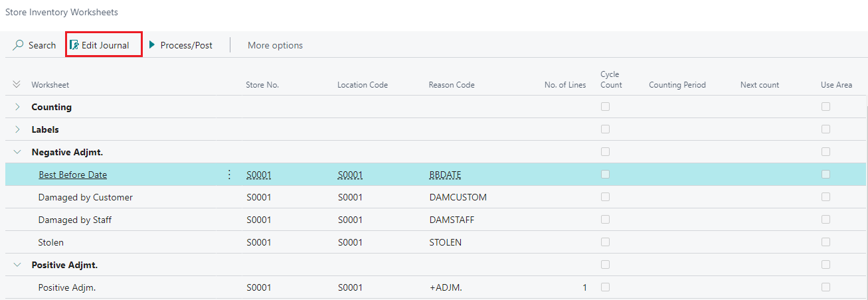Image resolution: width=868 pixels, height=300 pixels.
Task: Expand the Labels worksheet group
Action: pyautogui.click(x=17, y=129)
